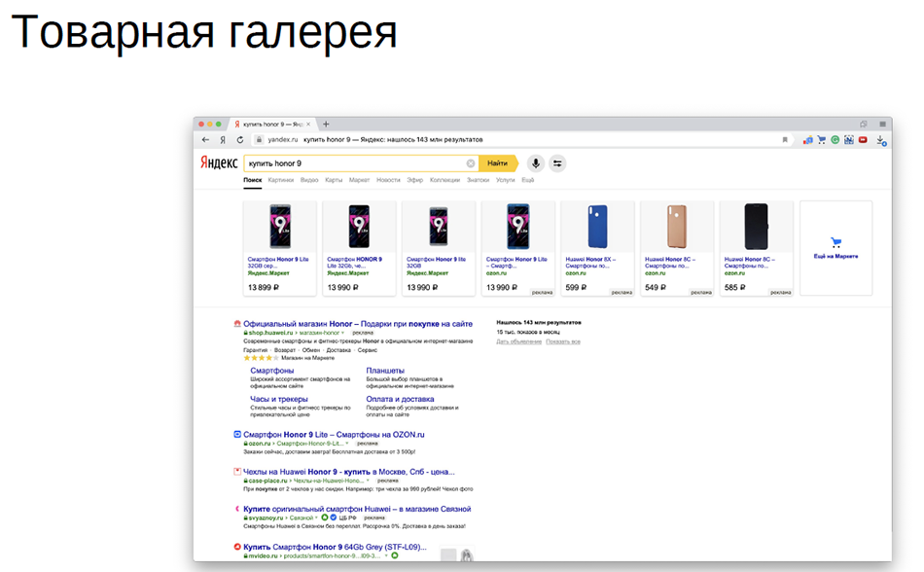
Task: Close the 'купить honor 9' browser tab
Action: pos(308,125)
